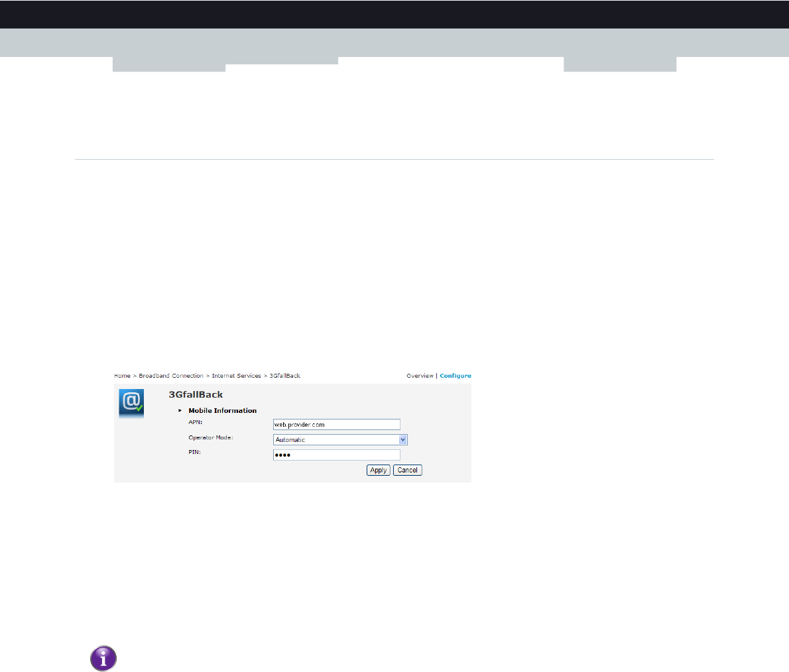Screen dimensions: 789x672
Task: Click the purple information note icon
Action: point(103,659)
